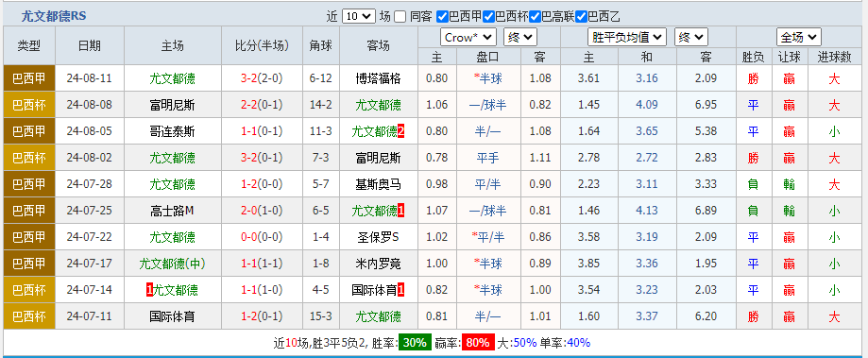Uncheck the 巴西杯 league checkbox
The height and width of the screenshot is (358, 868).
[x=488, y=17]
